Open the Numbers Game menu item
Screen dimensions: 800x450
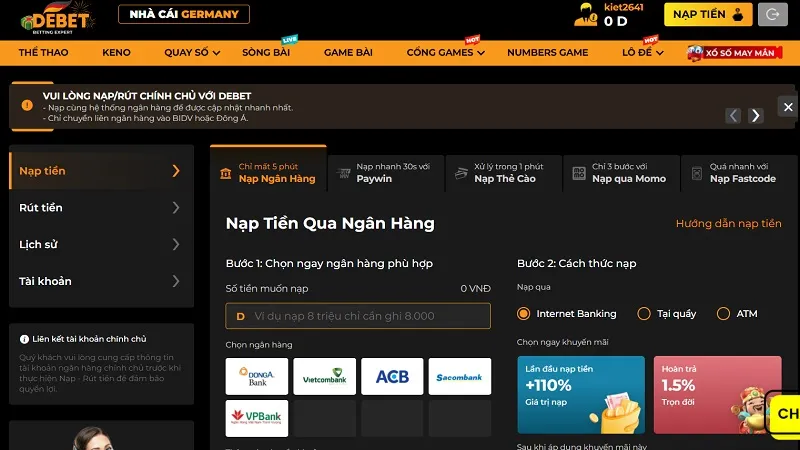pyautogui.click(x=547, y=53)
